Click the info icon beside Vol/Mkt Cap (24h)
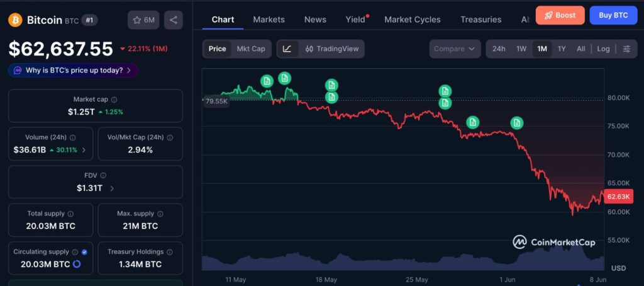The image size is (644, 286). coord(170,137)
